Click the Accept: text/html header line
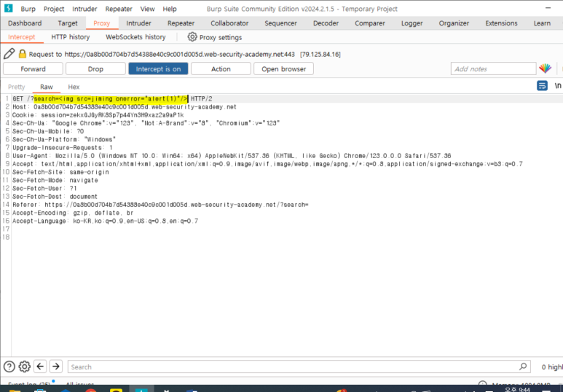The width and height of the screenshot is (563, 392). [267, 164]
